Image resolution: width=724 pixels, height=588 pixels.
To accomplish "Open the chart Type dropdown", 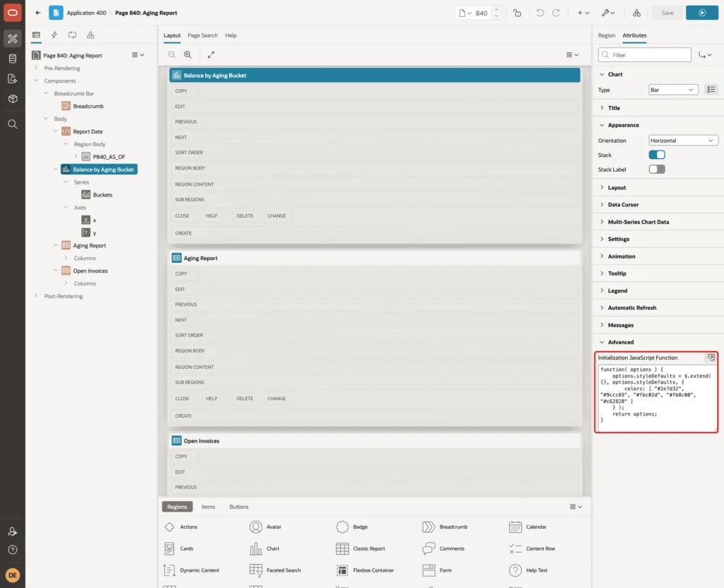I will click(x=673, y=90).
